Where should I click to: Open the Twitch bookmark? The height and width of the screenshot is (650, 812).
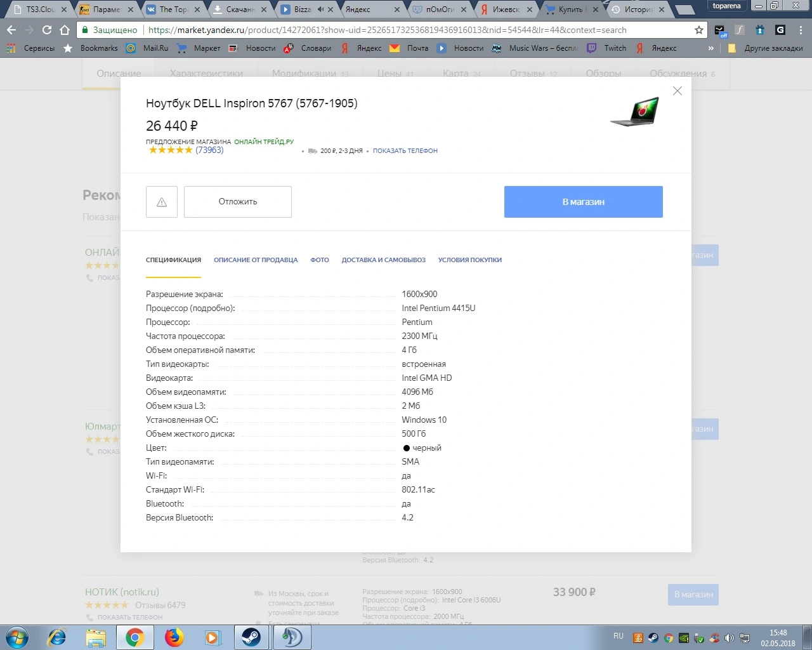pos(607,48)
